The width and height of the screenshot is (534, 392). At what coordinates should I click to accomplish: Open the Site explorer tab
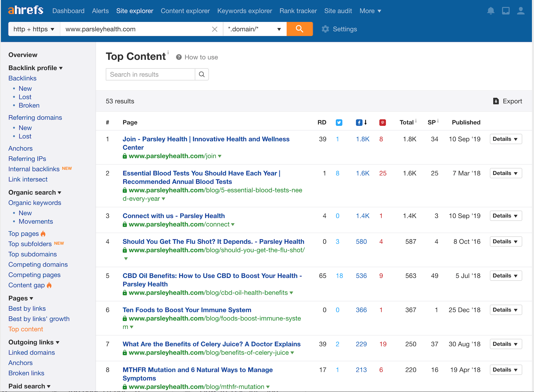(x=135, y=11)
